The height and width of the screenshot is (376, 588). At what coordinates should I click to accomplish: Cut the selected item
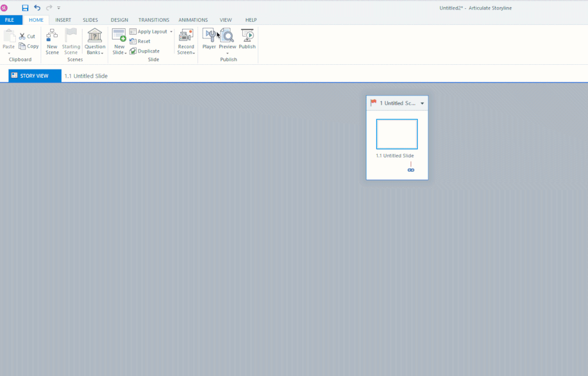pyautogui.click(x=27, y=37)
